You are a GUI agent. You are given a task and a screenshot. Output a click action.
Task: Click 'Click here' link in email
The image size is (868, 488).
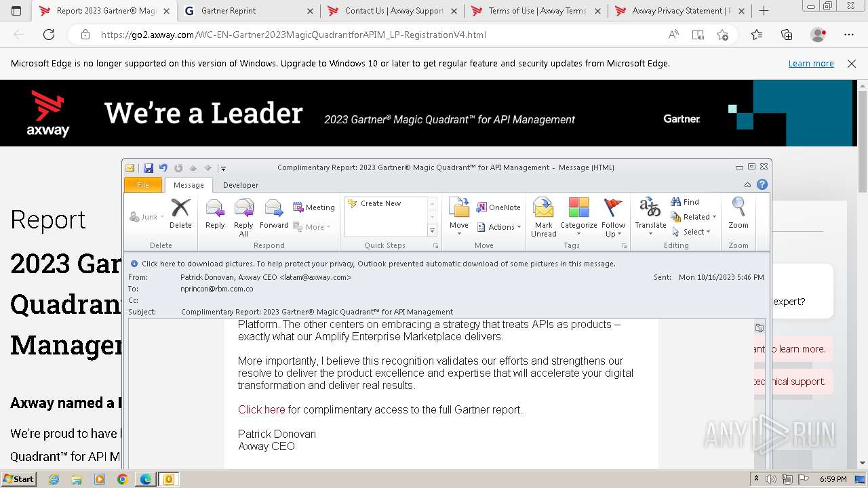(261, 409)
